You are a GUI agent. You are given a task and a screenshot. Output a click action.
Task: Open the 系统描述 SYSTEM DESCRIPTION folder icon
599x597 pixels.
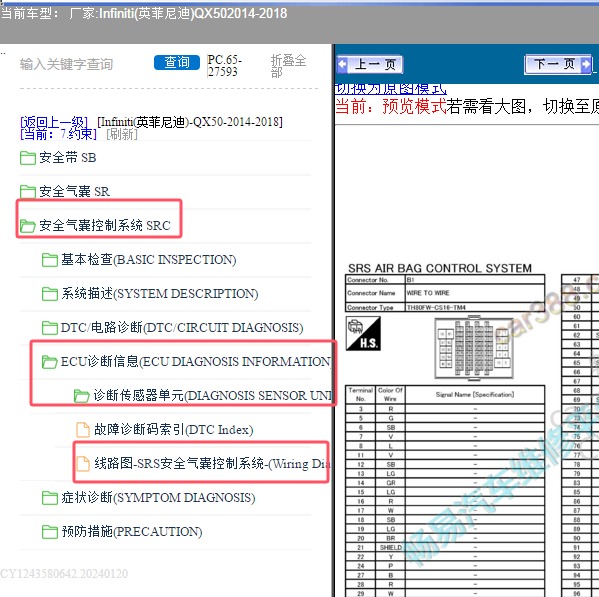tap(50, 294)
